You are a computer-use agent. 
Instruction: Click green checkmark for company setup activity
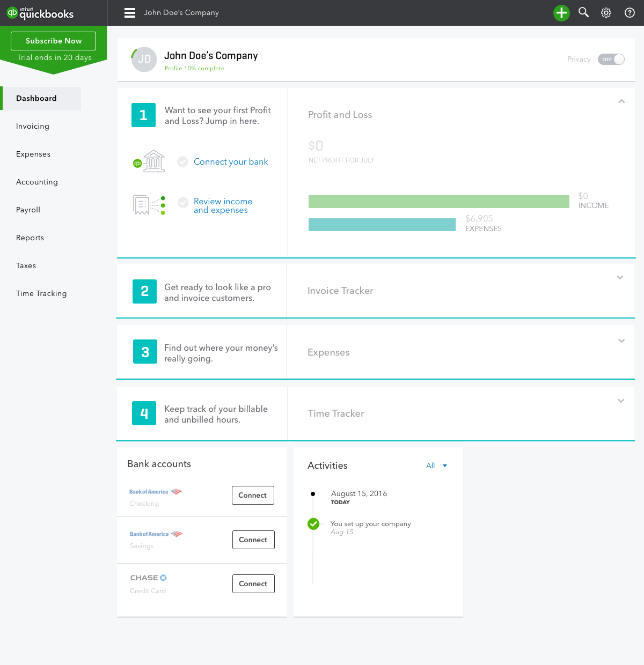pos(313,524)
